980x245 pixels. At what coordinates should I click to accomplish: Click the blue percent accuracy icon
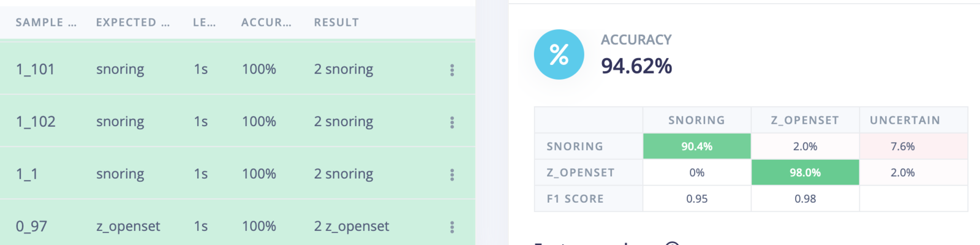pos(559,55)
